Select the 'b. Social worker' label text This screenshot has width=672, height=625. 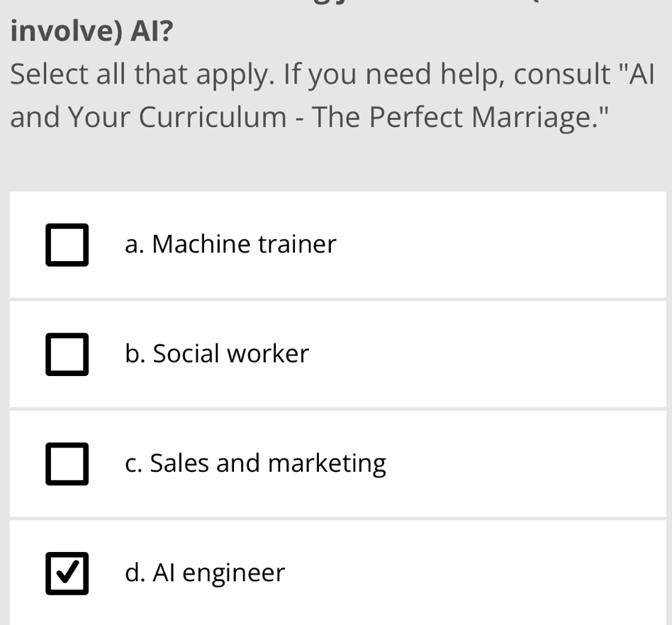coord(217,354)
